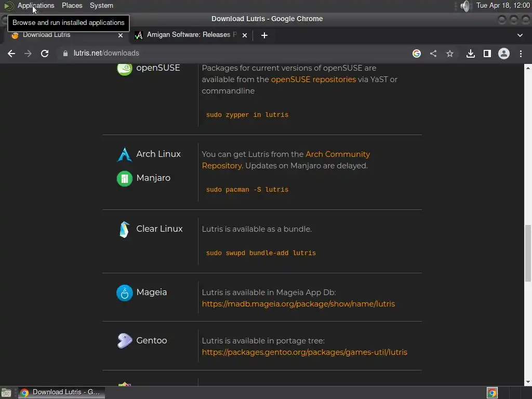Click the share page icon
Screen dimensions: 532x399
pyautogui.click(x=433, y=54)
